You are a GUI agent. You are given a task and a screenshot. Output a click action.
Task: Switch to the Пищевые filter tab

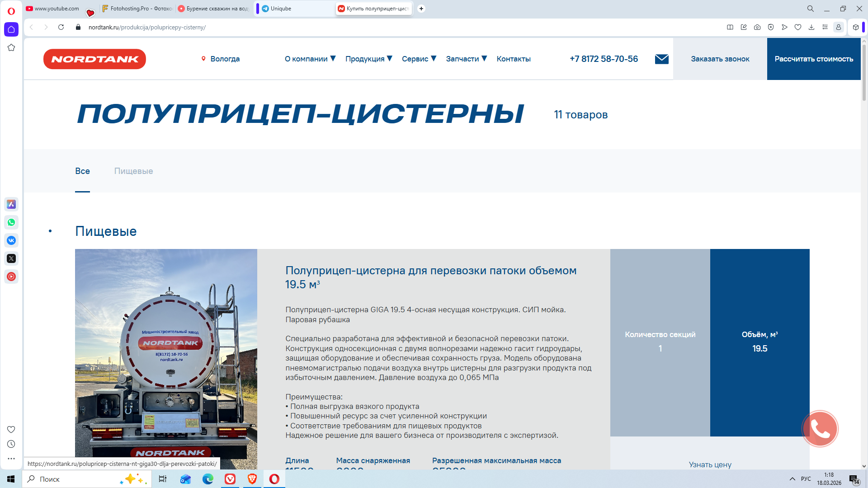(133, 171)
